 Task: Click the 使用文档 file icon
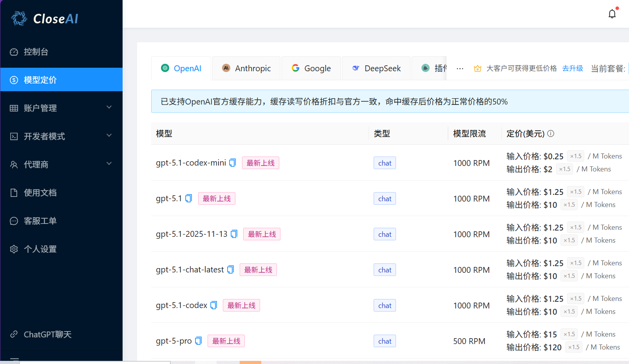[14, 193]
